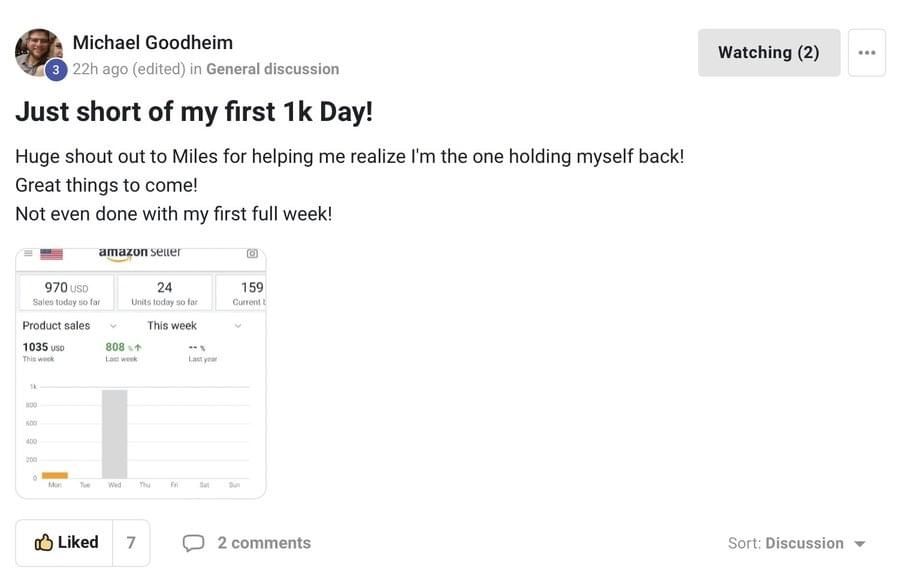The height and width of the screenshot is (582, 900).
Task: Click the orange Monday sales bar
Action: (55, 475)
